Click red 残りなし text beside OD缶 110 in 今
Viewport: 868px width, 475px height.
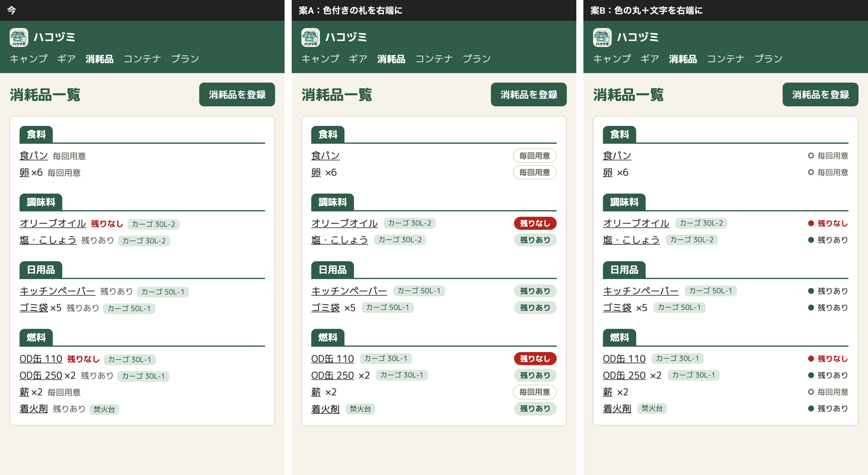83,359
